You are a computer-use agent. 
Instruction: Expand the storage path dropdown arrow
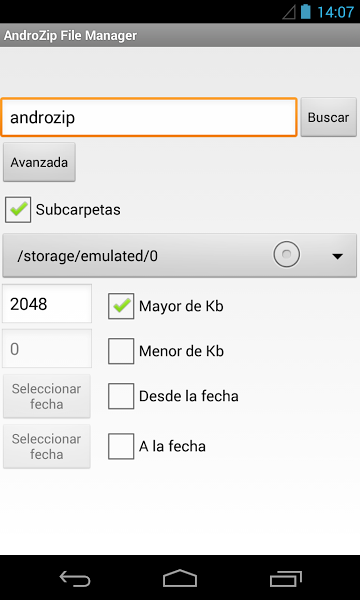coord(337,256)
